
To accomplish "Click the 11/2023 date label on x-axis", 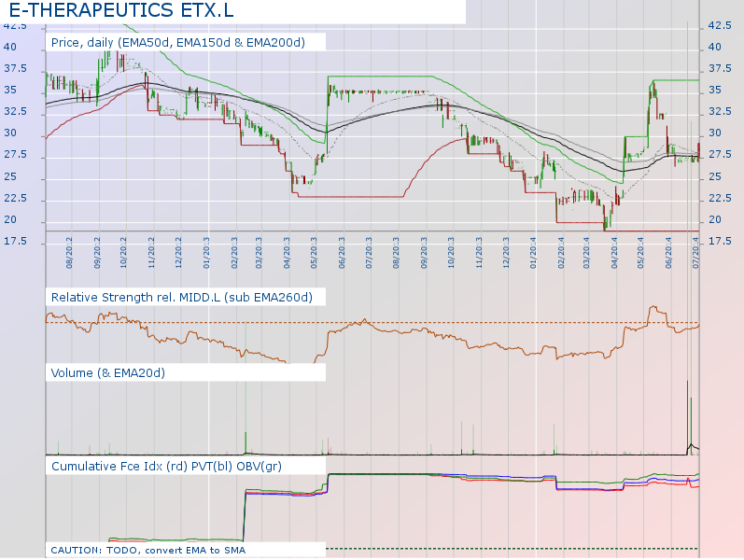I will [479, 253].
